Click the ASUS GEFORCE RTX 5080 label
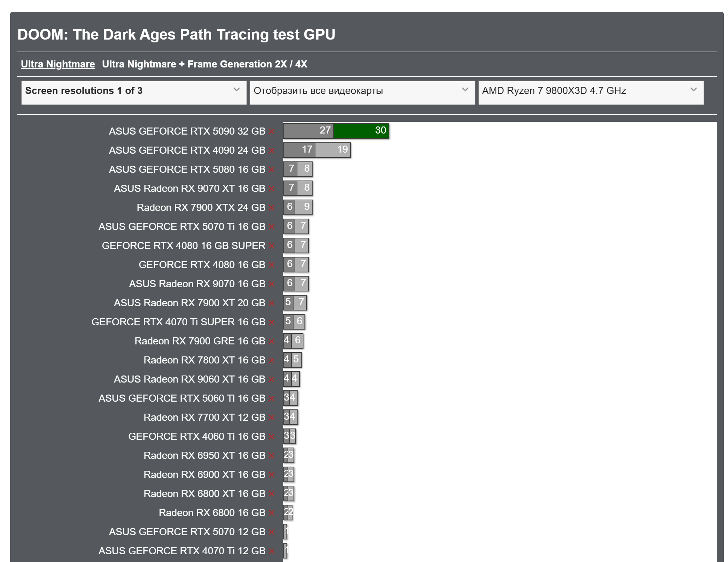The image size is (728, 562). pyautogui.click(x=187, y=170)
